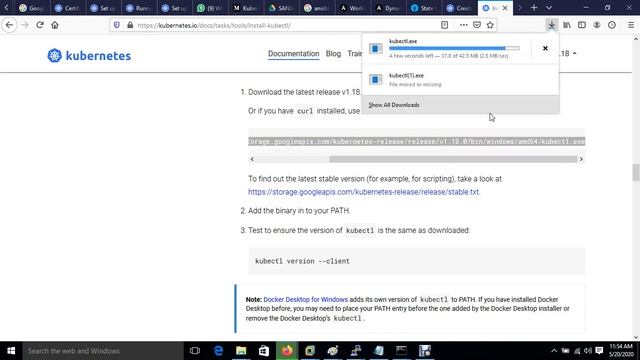This screenshot has height=360, width=640.
Task: Click the highlighted curl download URL
Action: 416,141
